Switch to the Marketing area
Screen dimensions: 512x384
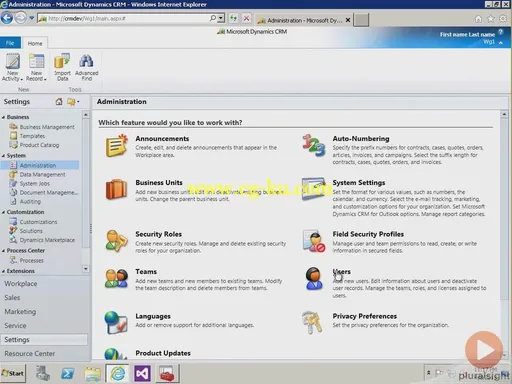(20, 312)
